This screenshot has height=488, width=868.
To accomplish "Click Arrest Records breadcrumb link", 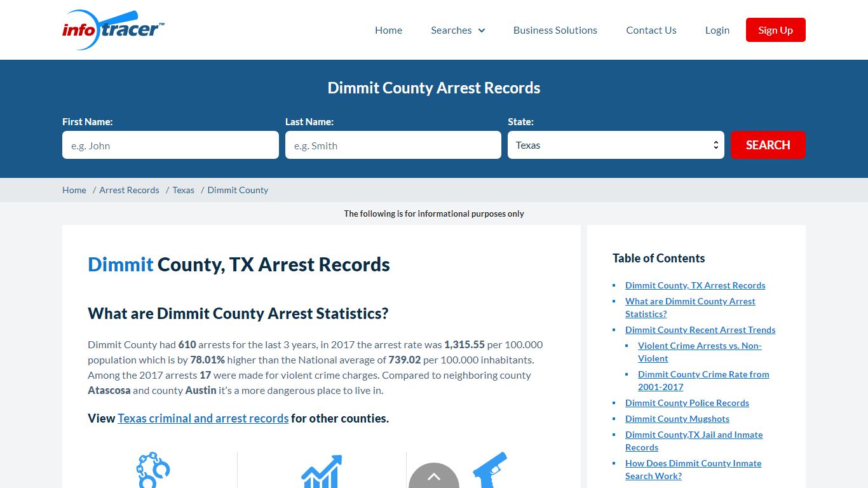I will pyautogui.click(x=129, y=190).
